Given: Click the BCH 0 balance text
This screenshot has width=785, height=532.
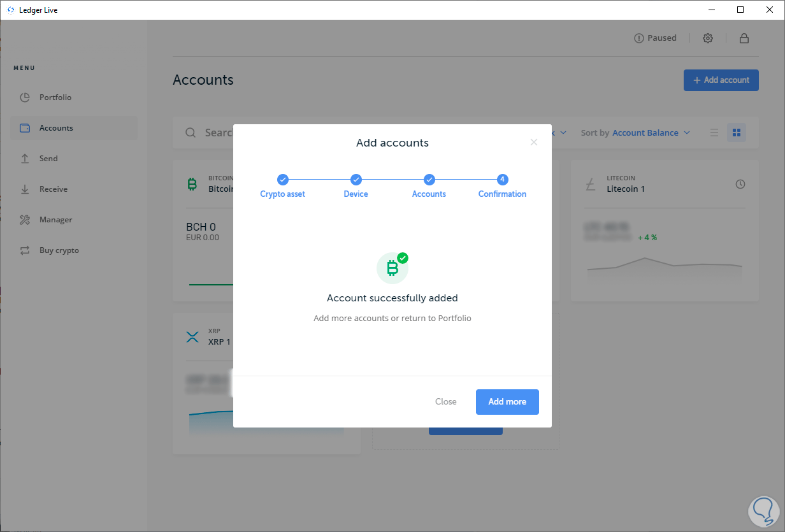Looking at the screenshot, I should click(x=201, y=227).
